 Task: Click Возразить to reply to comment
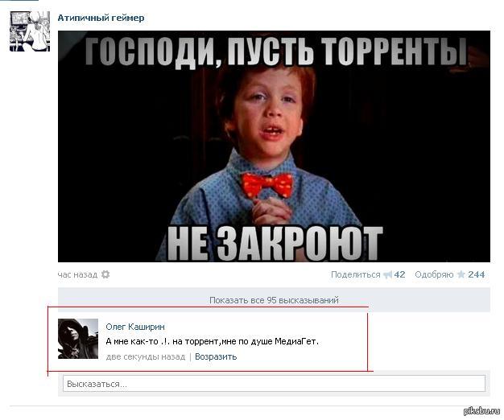coord(216,356)
